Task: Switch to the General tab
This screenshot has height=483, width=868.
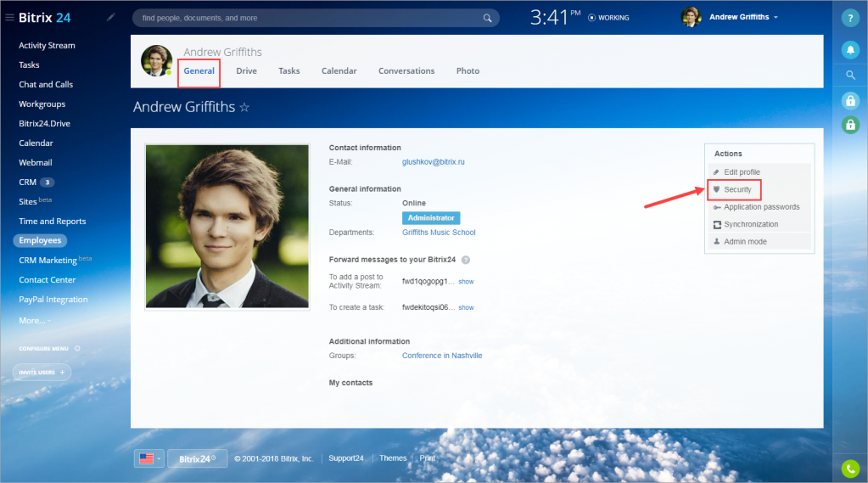Action: 199,71
